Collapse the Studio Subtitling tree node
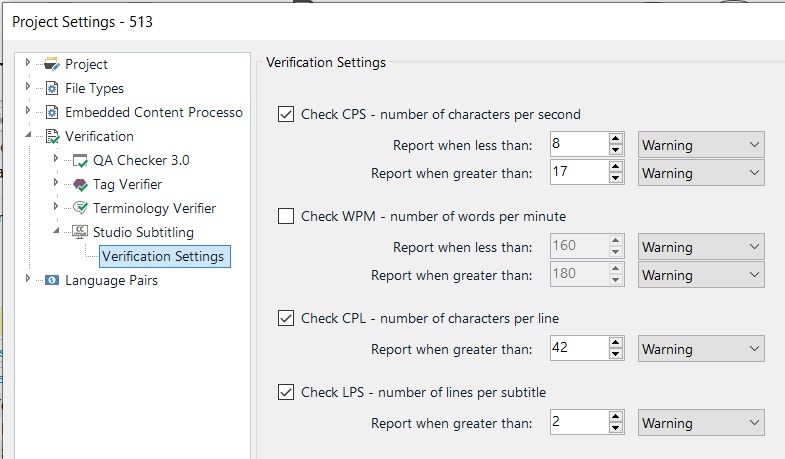 56,231
